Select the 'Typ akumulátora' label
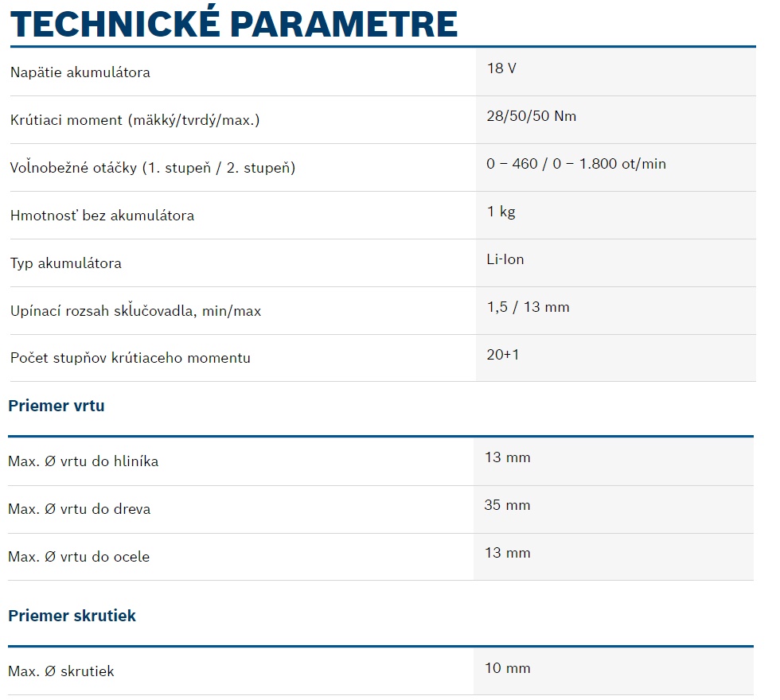780x700 pixels. click(65, 263)
